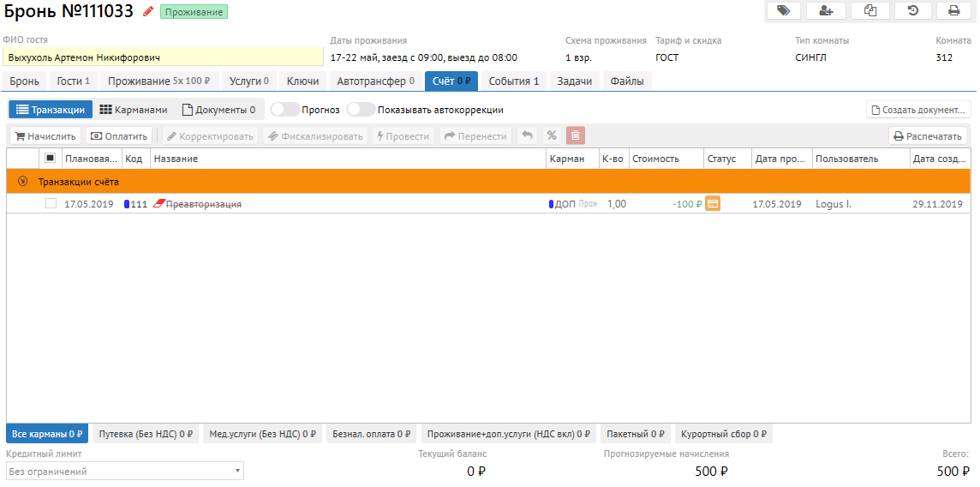Image resolution: width=980 pixels, height=487 pixels.
Task: Select the Счёт 0 ₽ tab
Action: coord(451,81)
